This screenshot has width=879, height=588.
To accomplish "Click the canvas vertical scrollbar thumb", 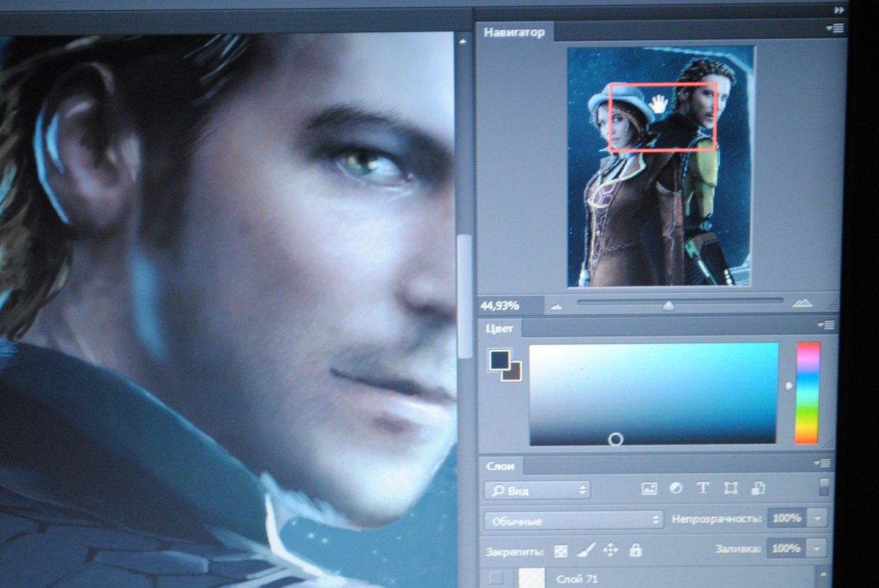I will (464, 296).
